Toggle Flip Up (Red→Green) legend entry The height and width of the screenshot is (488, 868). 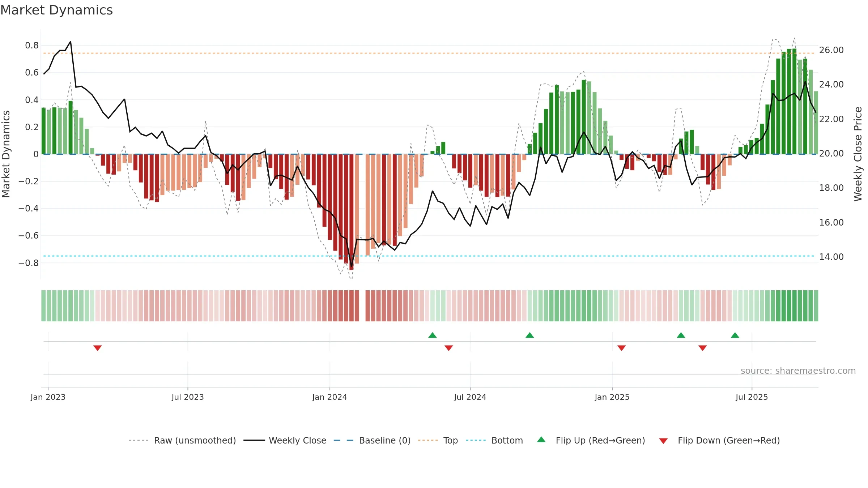pos(591,440)
